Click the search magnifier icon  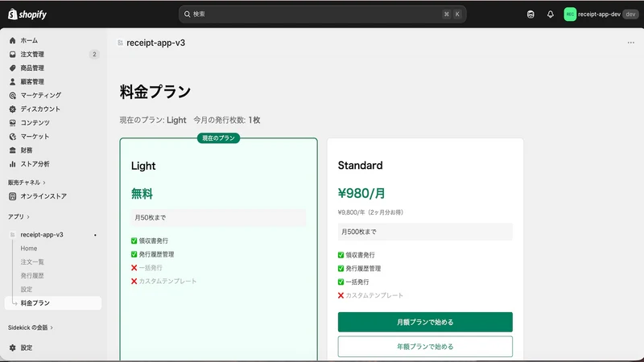coord(188,14)
